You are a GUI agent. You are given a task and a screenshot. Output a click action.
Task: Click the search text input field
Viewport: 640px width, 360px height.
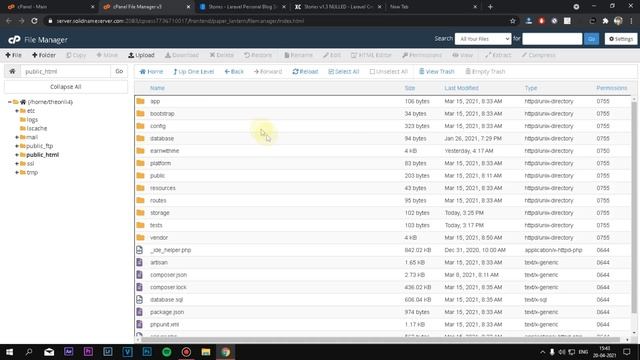pos(552,39)
